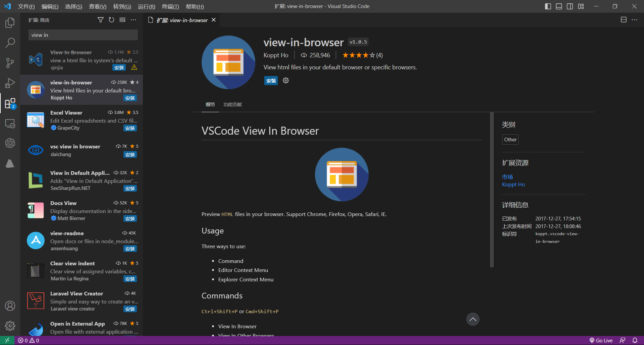Open Run and Debug view
Viewport: 644px width, 345px height.
click(x=10, y=83)
